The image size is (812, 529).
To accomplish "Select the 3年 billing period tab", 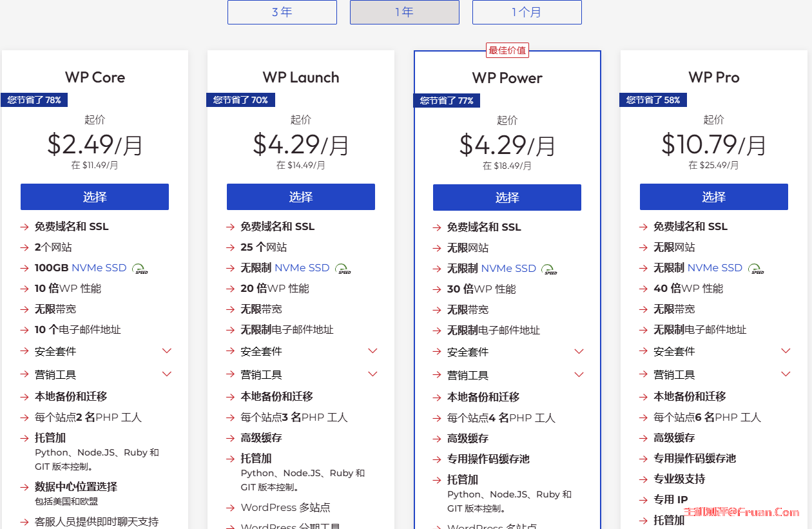I will [x=282, y=12].
